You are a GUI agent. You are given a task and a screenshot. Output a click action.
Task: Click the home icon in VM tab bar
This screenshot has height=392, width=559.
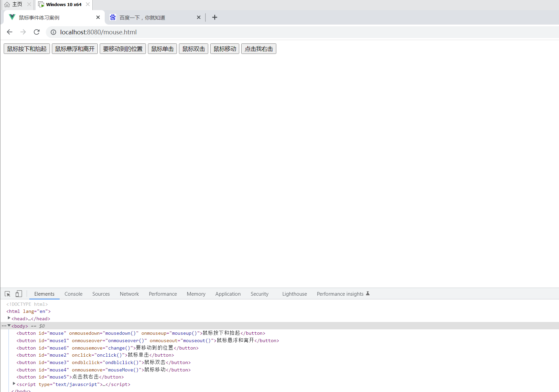tap(7, 4)
